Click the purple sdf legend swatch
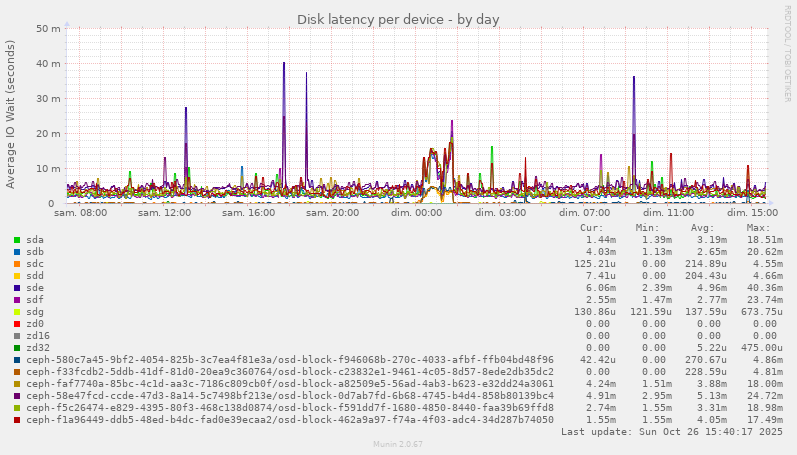This screenshot has height=455, width=797. [17, 300]
